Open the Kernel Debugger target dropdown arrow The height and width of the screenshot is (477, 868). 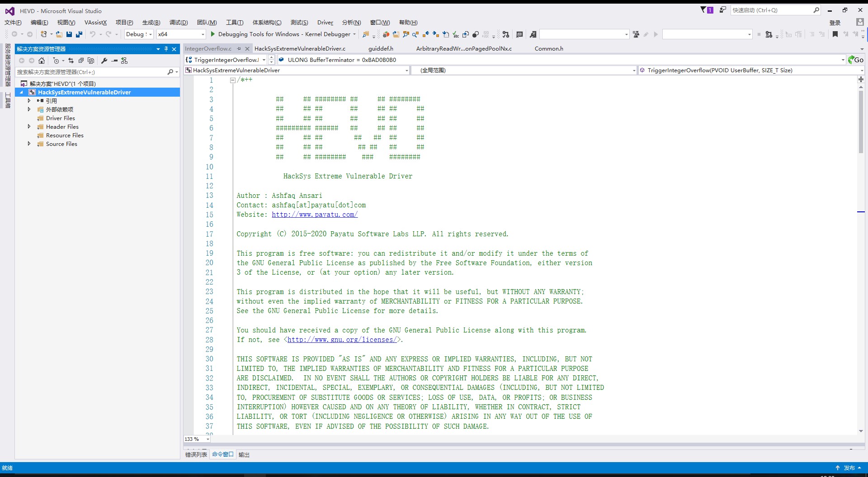[354, 34]
